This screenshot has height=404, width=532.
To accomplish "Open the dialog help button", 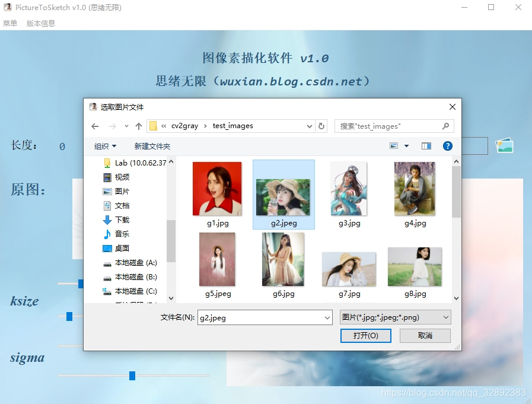I will click(448, 146).
